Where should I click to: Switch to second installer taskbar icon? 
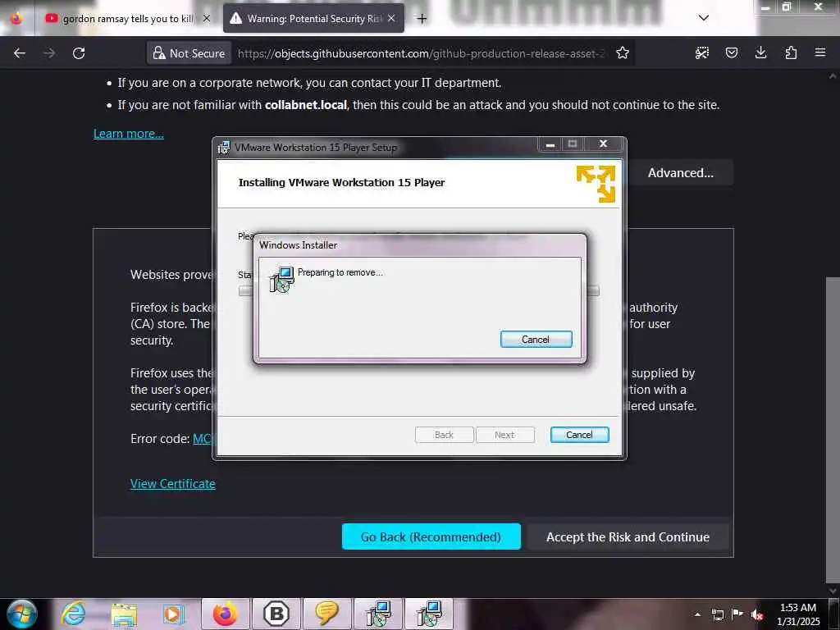click(429, 614)
